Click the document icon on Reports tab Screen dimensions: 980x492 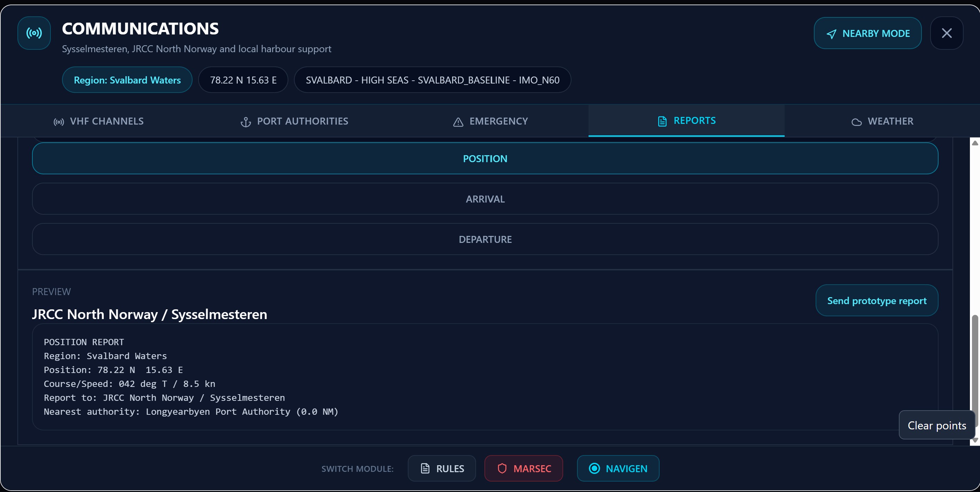point(662,120)
